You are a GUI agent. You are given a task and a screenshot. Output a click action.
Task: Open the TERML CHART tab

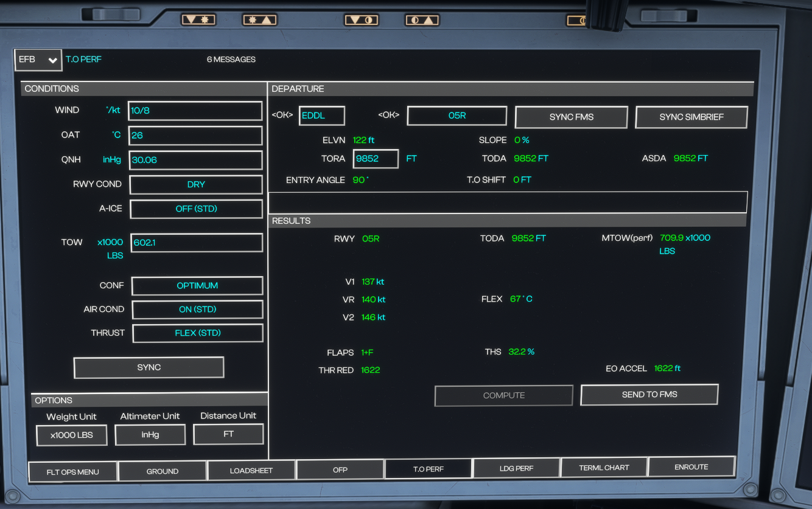pos(604,468)
